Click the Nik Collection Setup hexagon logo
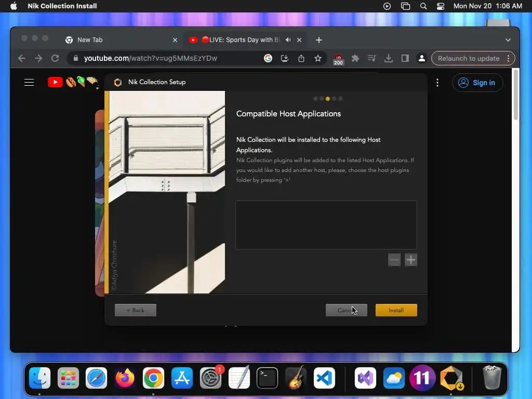Viewport: 532px width, 399px height. [118, 82]
